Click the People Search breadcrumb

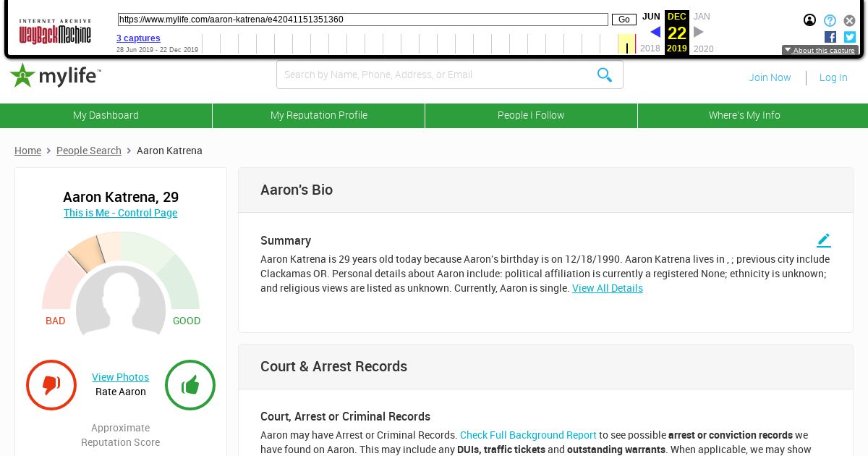pyautogui.click(x=89, y=151)
